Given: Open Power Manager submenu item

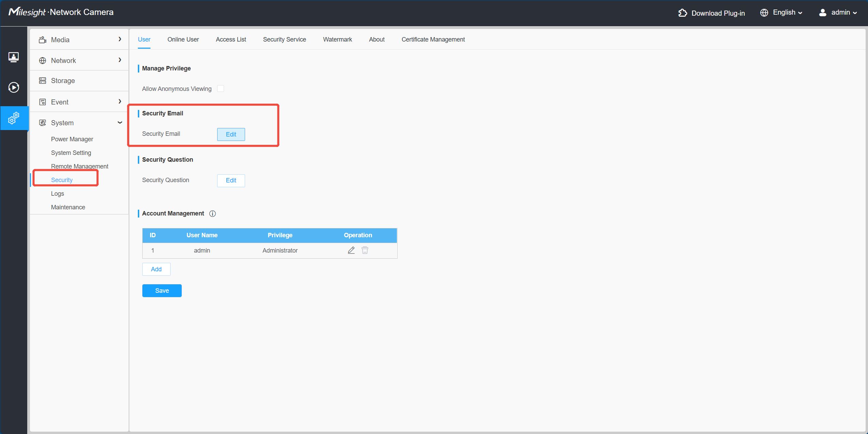Looking at the screenshot, I should (x=72, y=139).
